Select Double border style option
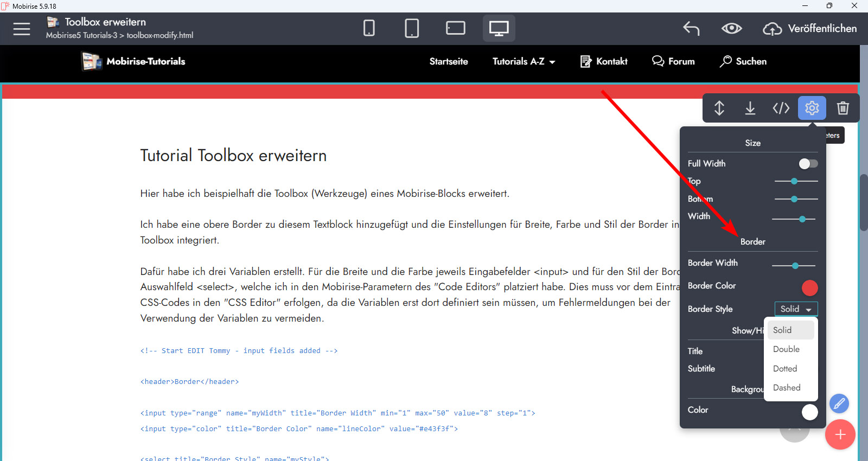The image size is (868, 461). point(790,349)
